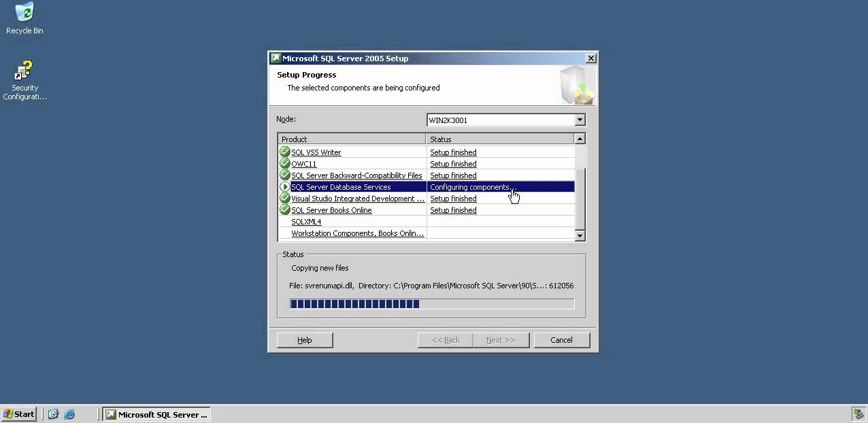
Task: Click the check icon beside Visual Studio Integrated Development
Action: coord(285,199)
